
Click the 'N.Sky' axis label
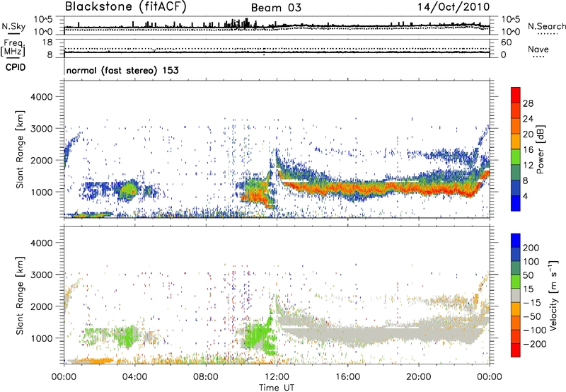pos(13,26)
